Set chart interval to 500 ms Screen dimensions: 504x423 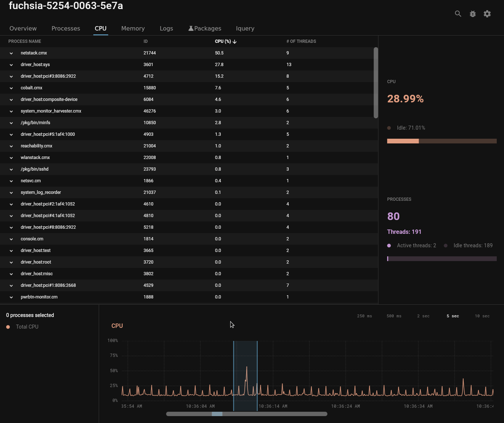pos(394,316)
